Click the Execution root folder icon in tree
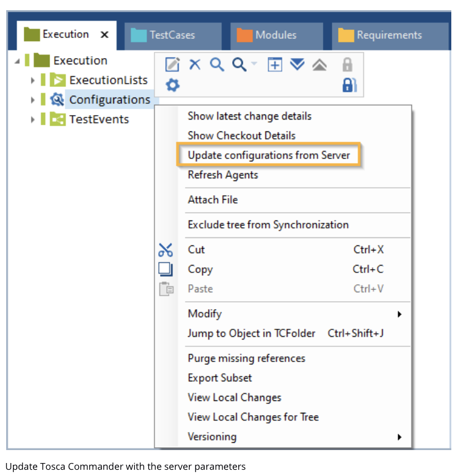453x476 pixels. point(42,60)
